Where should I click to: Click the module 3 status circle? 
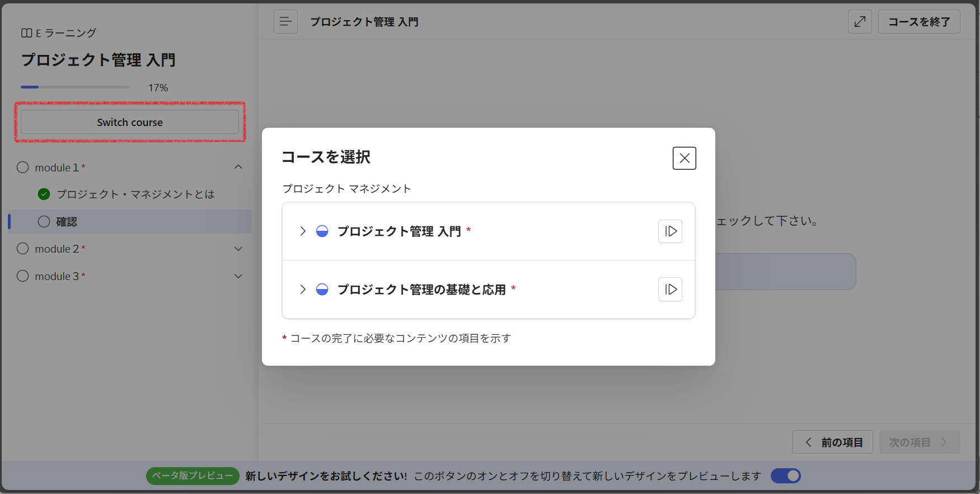[22, 276]
